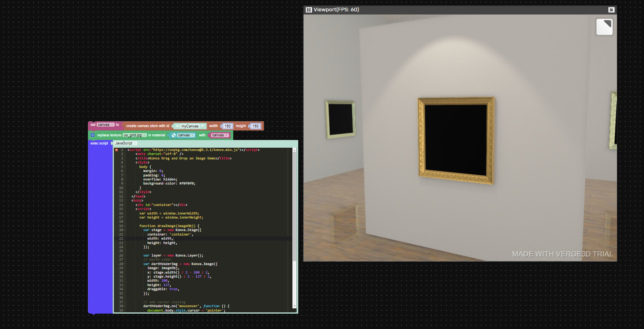Screen dimensions: 644x329
Task: Click the 'exec script' block label
Action: 99,143
